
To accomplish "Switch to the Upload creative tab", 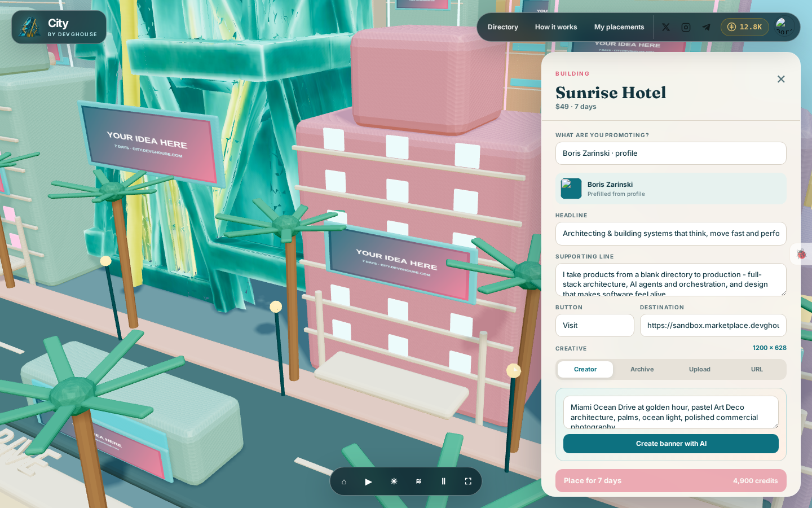I will [700, 370].
